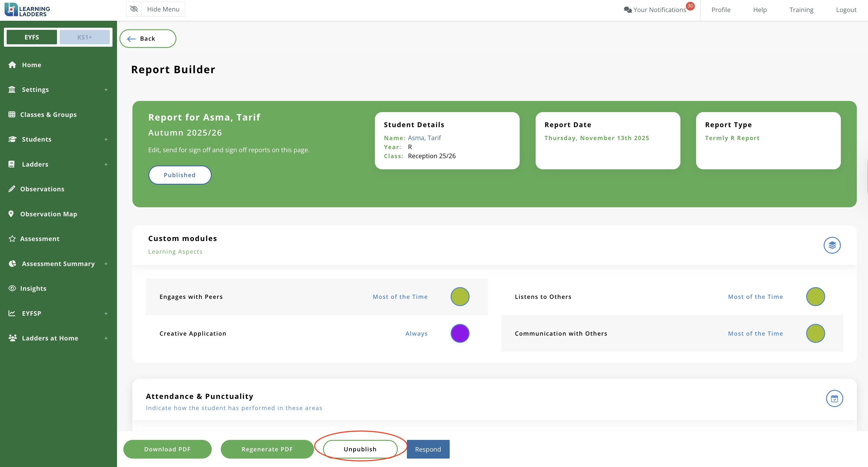Open the Training menu item
Image resolution: width=868 pixels, height=467 pixels.
coord(801,10)
